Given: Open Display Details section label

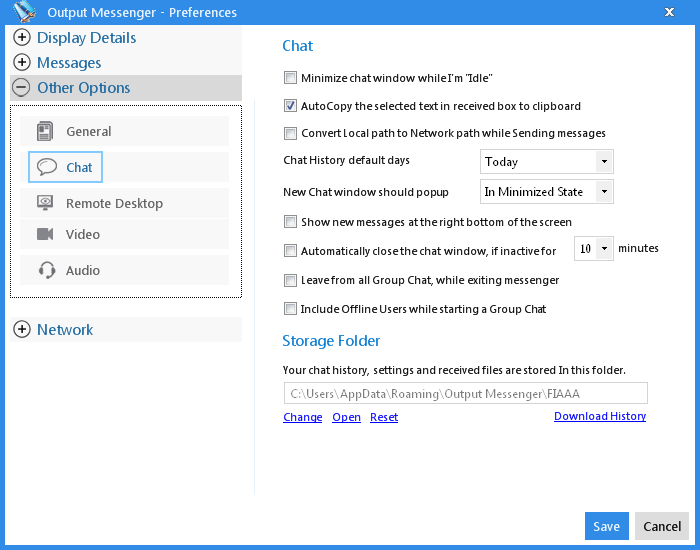Looking at the screenshot, I should pos(86,38).
